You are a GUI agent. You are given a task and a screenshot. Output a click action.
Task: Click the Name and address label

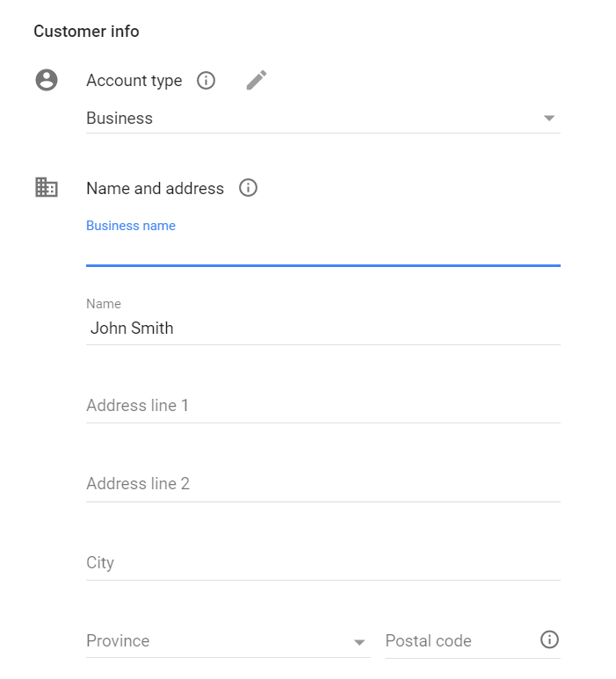pyautogui.click(x=155, y=188)
